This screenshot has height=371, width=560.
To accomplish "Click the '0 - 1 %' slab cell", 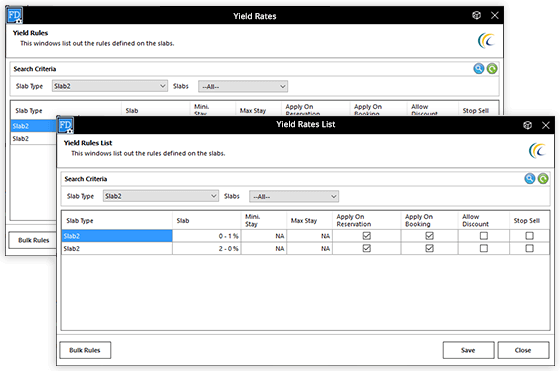I will (x=206, y=236).
